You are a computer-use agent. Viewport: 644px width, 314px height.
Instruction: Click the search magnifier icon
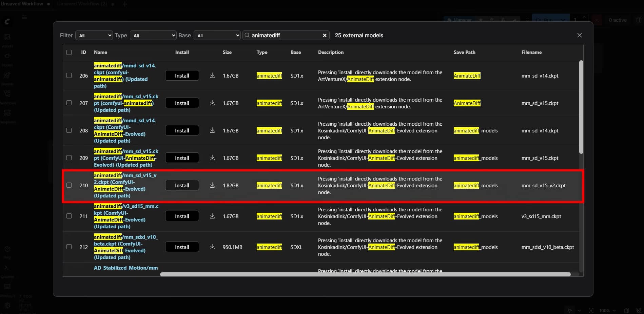[x=247, y=35]
